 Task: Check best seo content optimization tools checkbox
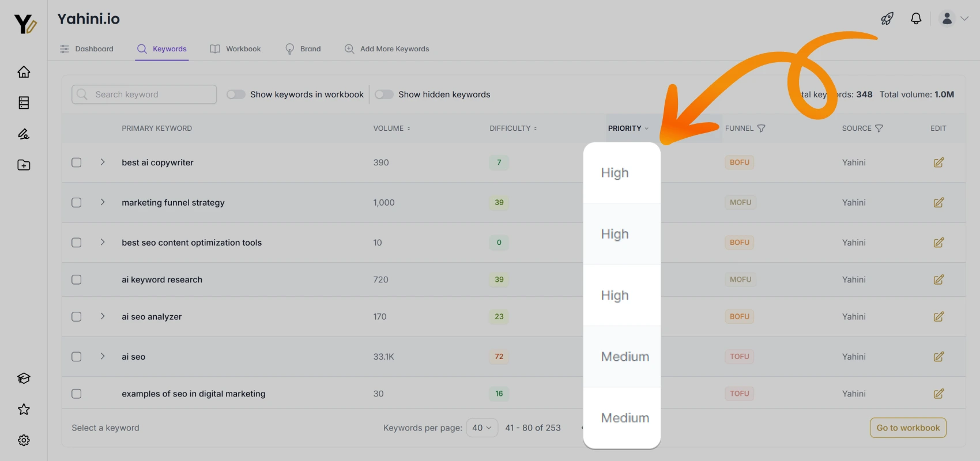click(76, 243)
